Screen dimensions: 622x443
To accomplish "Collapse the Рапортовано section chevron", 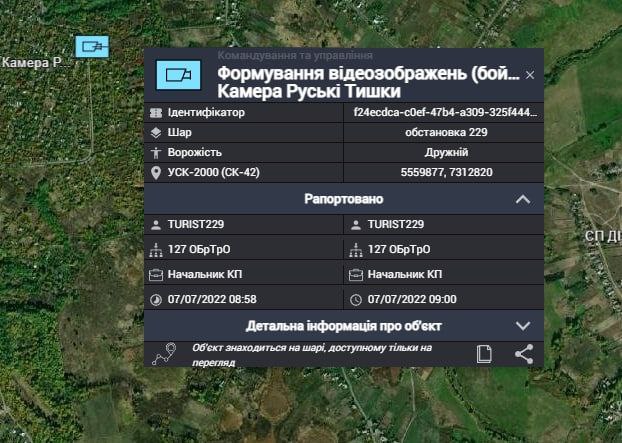I will (523, 199).
